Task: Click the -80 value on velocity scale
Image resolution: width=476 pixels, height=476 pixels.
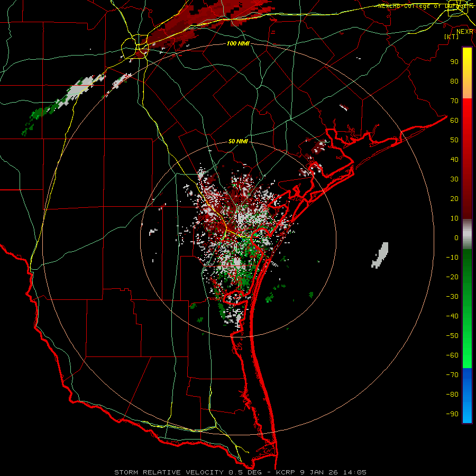Action: click(x=452, y=395)
